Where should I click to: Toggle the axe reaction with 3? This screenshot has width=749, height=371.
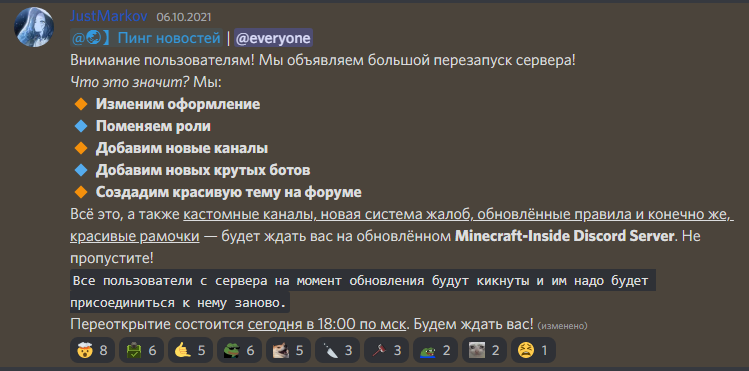click(386, 350)
